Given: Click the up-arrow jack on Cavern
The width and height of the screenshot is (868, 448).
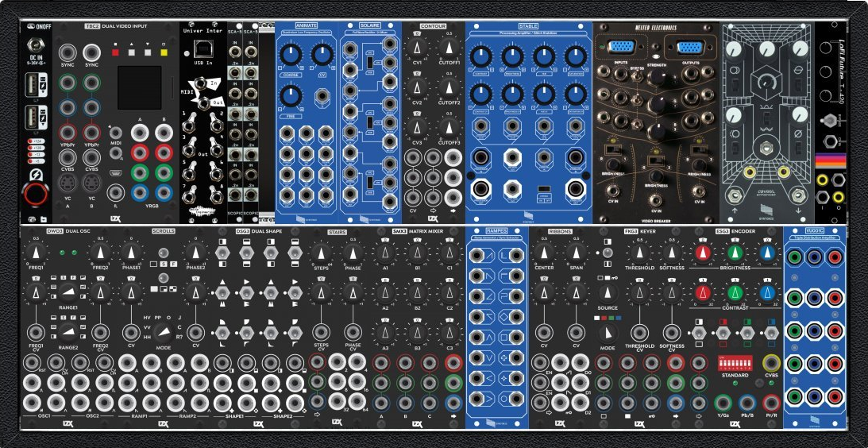Looking at the screenshot, I should [x=735, y=195].
